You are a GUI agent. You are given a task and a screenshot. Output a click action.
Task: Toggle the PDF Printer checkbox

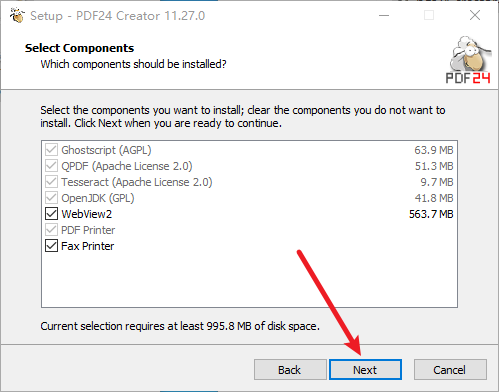51,230
